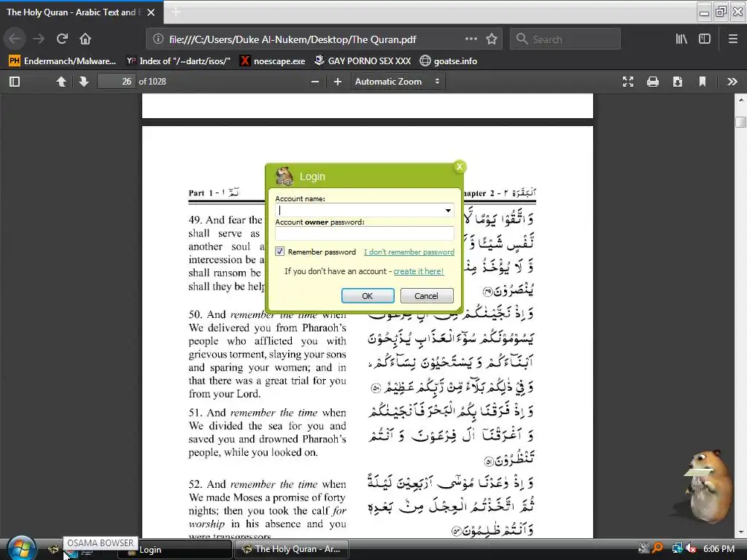Reload the current page
747x560 pixels.
click(62, 39)
